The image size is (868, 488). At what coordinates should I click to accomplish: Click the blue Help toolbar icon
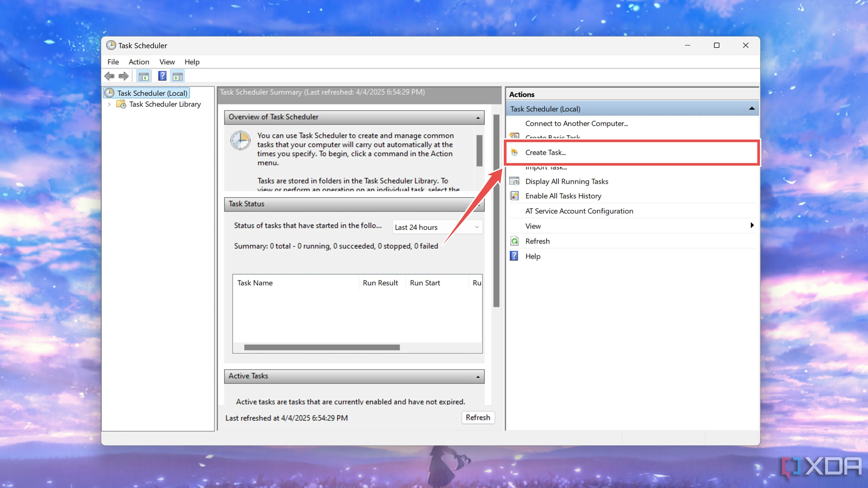click(x=162, y=76)
